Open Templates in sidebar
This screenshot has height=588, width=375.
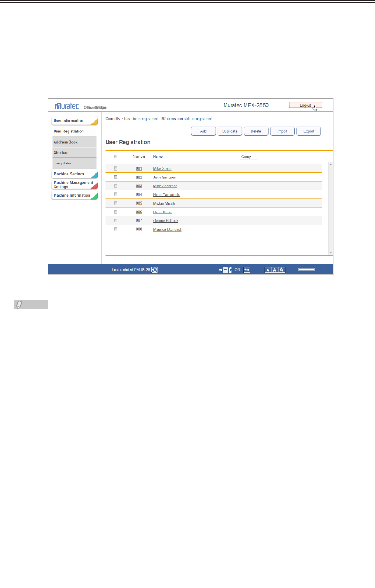coord(75,163)
